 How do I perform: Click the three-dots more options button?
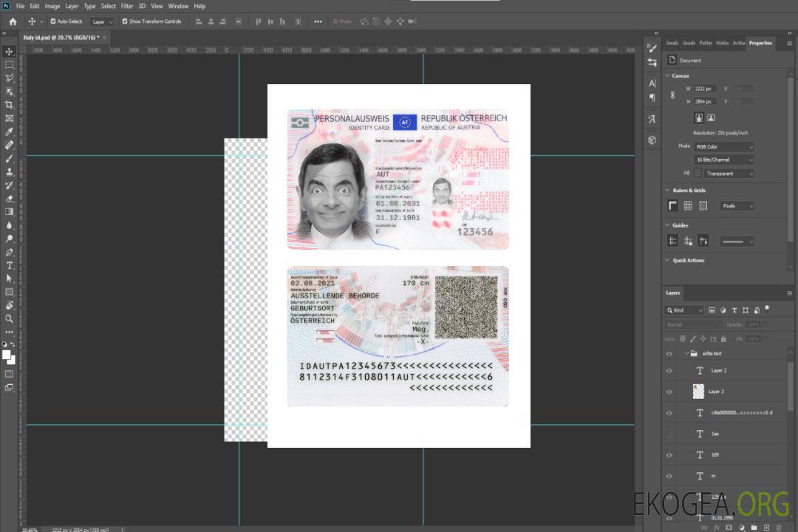click(x=318, y=21)
